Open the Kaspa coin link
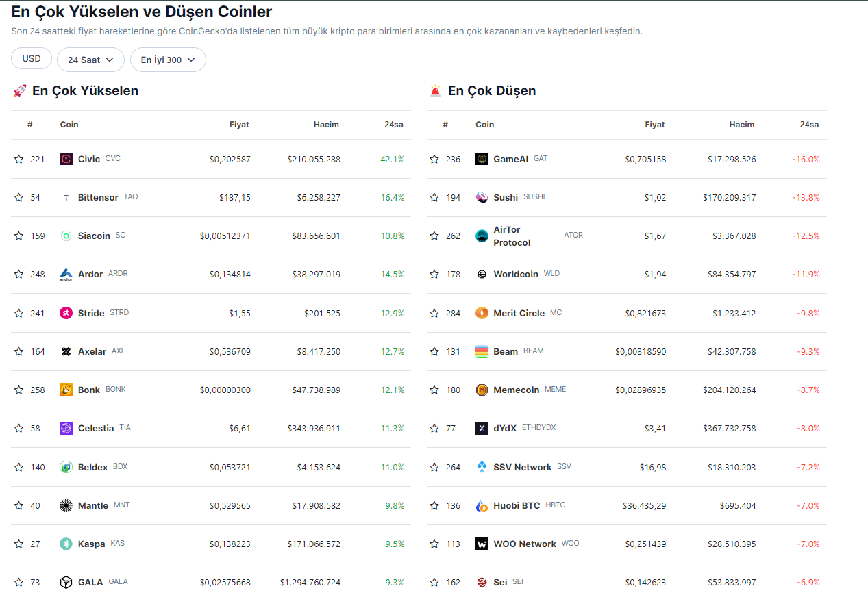 coord(91,544)
